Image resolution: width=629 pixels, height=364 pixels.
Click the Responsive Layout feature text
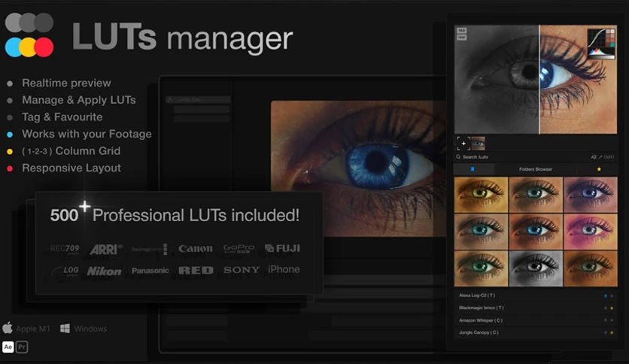tap(71, 168)
